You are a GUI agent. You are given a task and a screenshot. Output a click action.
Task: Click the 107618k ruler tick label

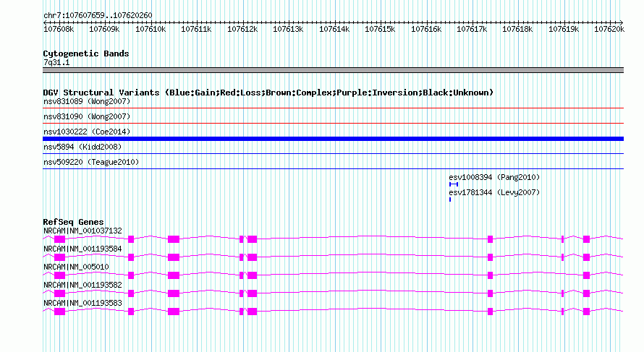(518, 29)
